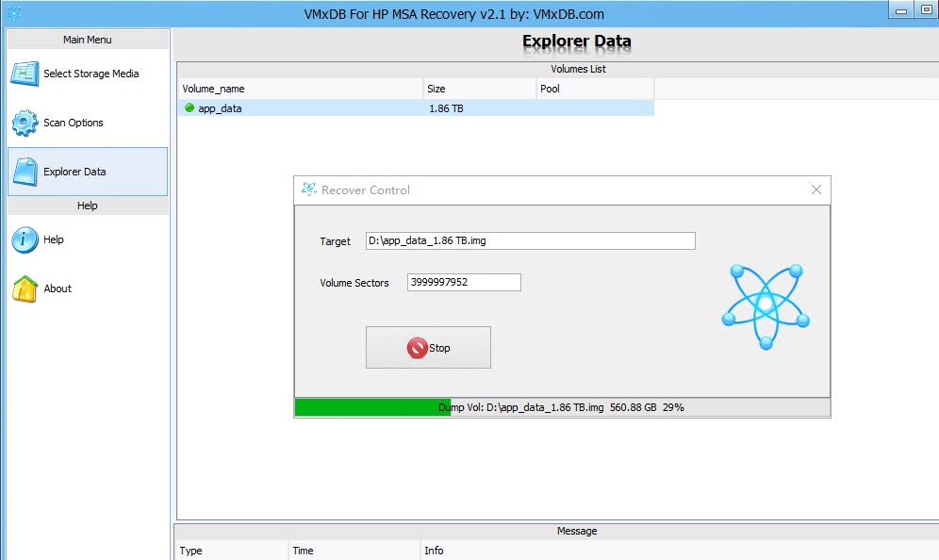Sort by the Size column header
939x560 pixels.
tap(480, 89)
